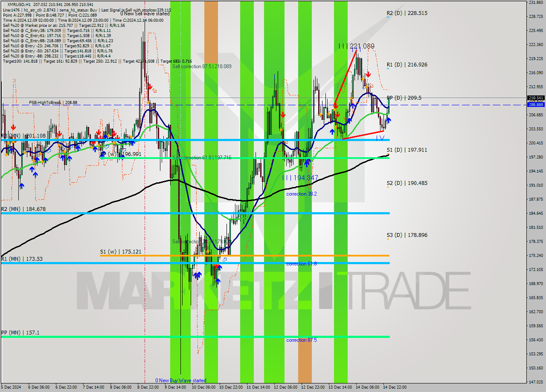Image resolution: width=546 pixels, height=392 pixels.
Task: Select Sell correction 87.5 | 218.089 text
Action: coord(202,66)
